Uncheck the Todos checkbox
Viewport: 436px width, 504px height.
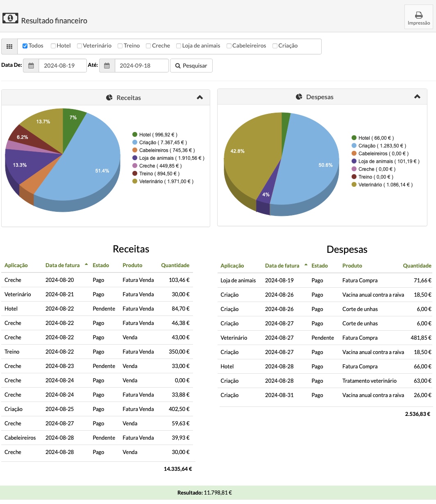tap(25, 46)
